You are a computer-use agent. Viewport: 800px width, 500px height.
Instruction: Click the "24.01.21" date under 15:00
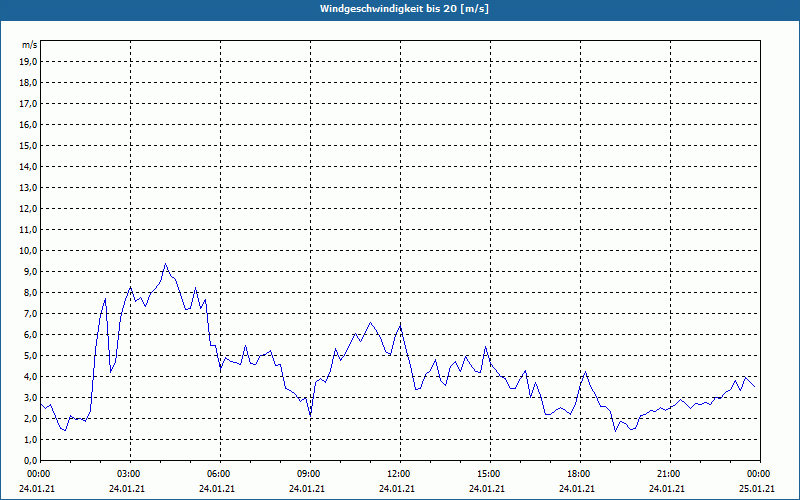[487, 488]
